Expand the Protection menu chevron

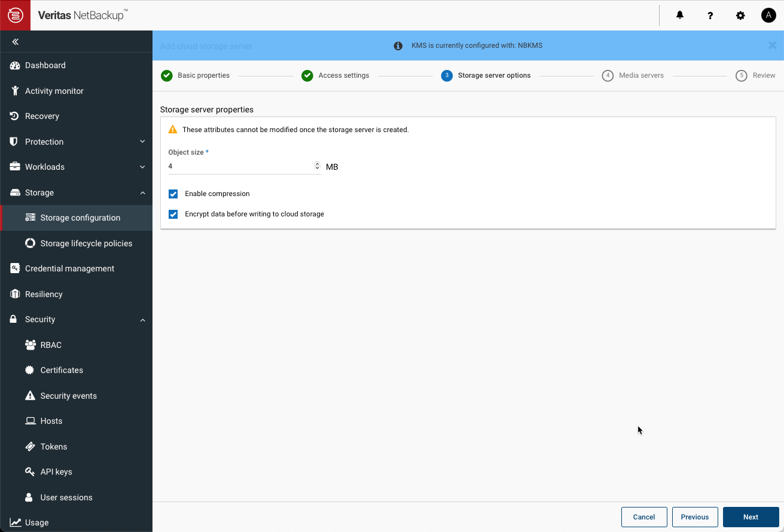point(142,142)
